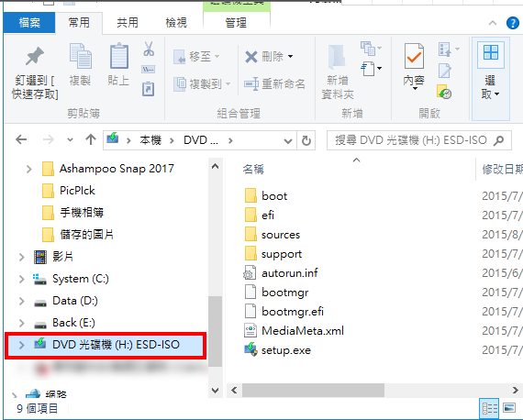The height and width of the screenshot is (420, 523).
Task: Click the Paste shortcut icon
Action: 148,89
